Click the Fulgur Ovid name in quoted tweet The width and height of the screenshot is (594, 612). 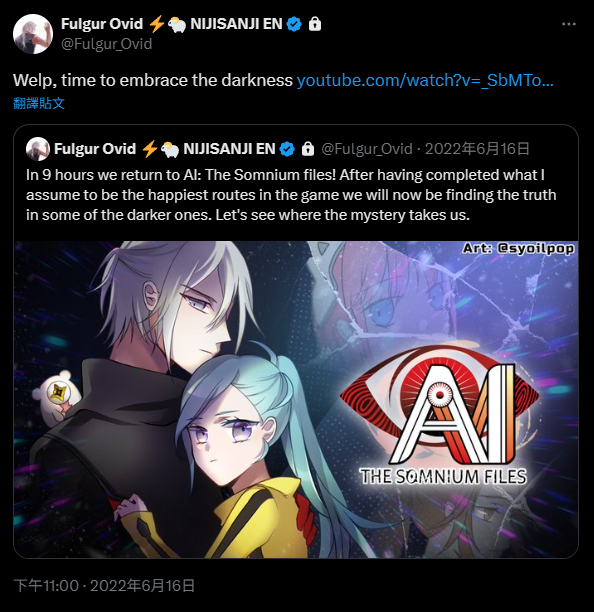pos(95,149)
